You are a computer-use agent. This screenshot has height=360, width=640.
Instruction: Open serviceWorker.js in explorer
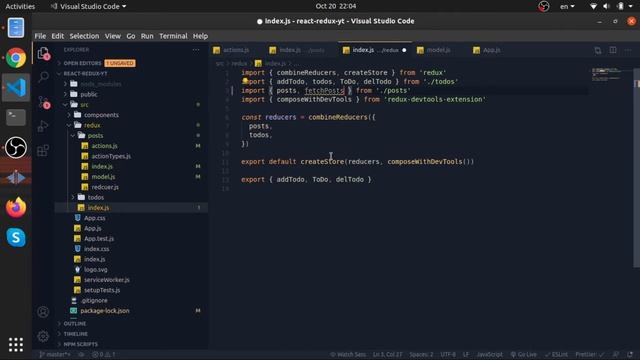107,280
